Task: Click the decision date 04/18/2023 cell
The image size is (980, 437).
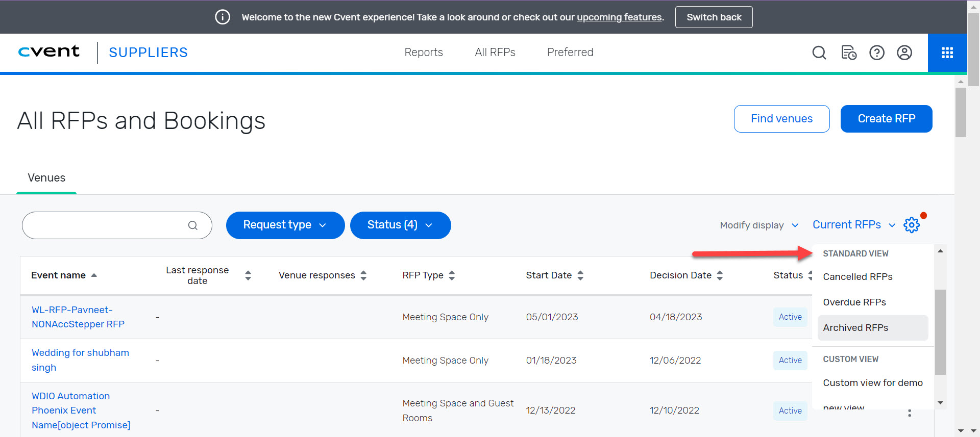Action: click(676, 317)
